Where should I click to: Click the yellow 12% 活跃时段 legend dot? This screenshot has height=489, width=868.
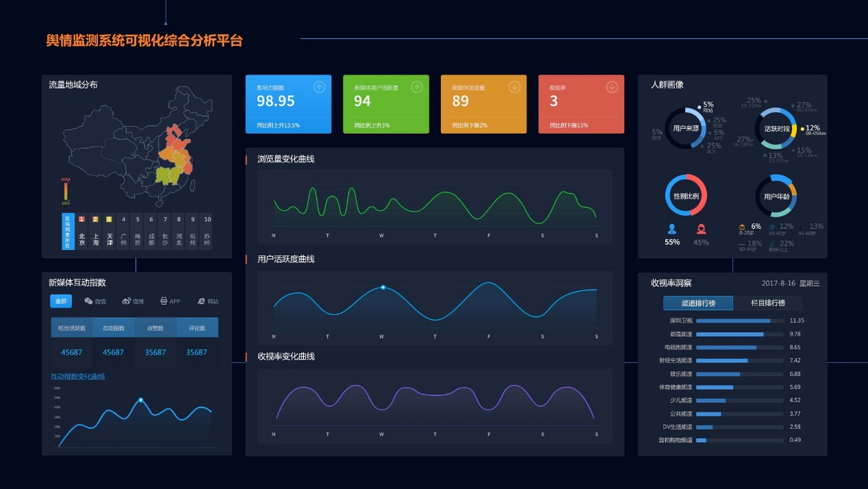pyautogui.click(x=802, y=128)
